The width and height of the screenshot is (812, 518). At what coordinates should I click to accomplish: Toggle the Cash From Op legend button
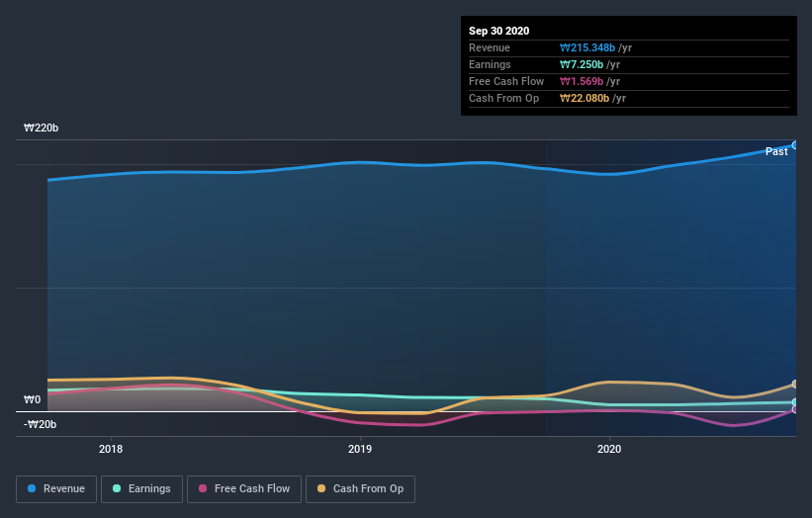click(x=360, y=489)
